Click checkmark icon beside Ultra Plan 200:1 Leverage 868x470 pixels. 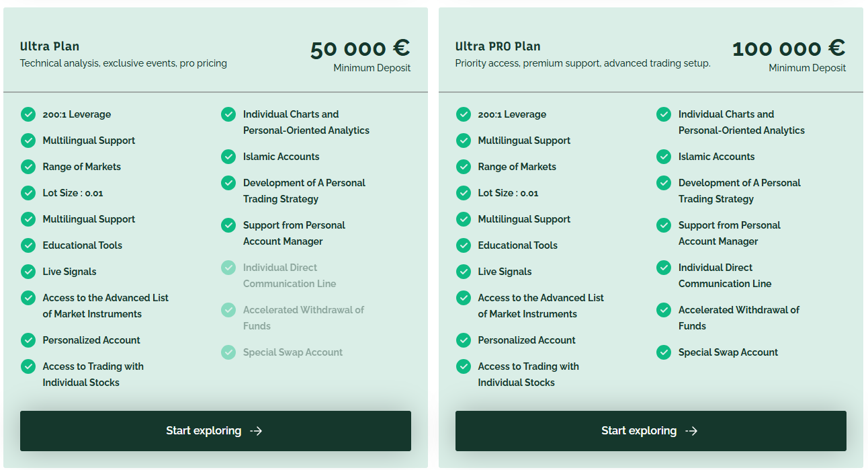click(28, 114)
